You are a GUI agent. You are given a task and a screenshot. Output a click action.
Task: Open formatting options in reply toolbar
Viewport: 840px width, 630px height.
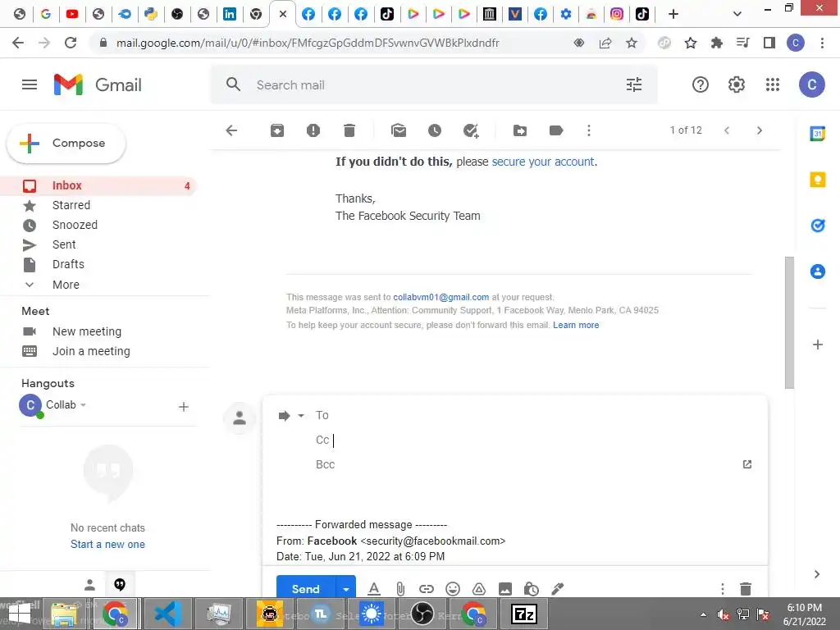374,589
